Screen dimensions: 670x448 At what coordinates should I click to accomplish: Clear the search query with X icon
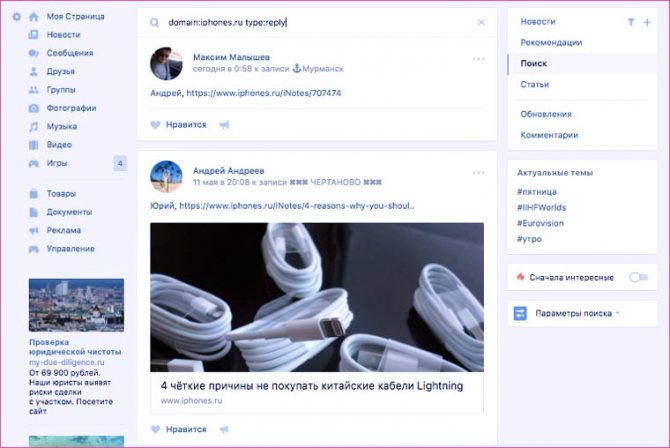click(481, 22)
